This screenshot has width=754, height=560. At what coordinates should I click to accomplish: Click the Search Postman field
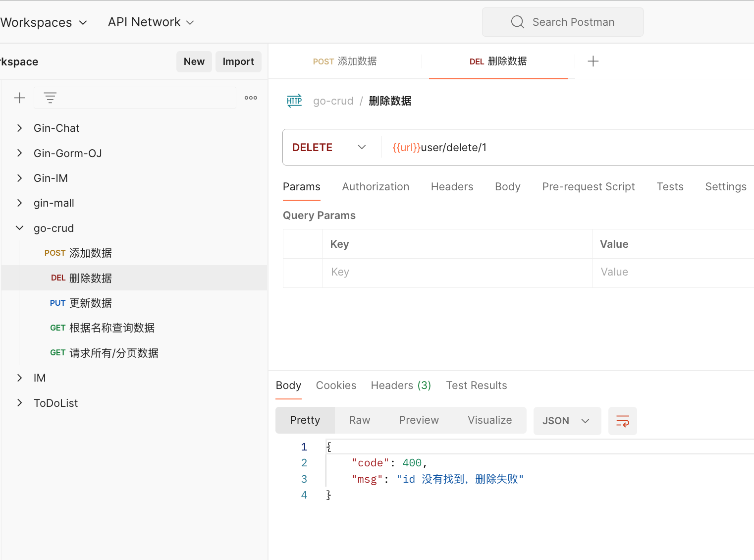(563, 22)
